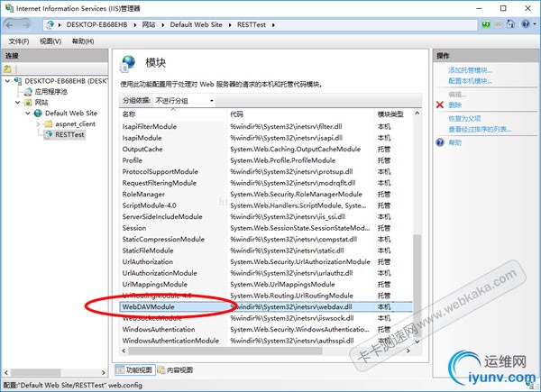Select the WebDAVModule row
The height and width of the screenshot is (392, 541).
[x=266, y=307]
